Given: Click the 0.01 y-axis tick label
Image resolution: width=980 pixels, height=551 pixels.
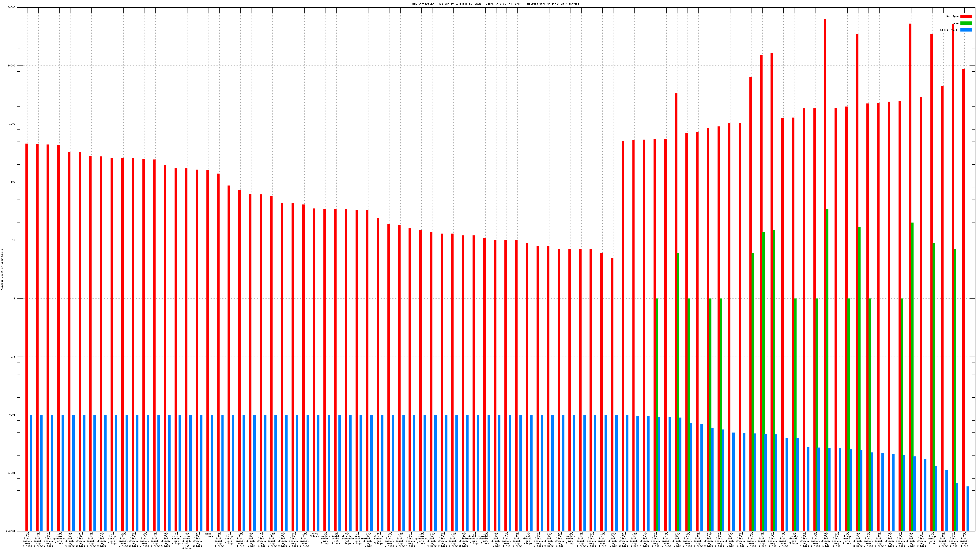Looking at the screenshot, I should tap(13, 415).
